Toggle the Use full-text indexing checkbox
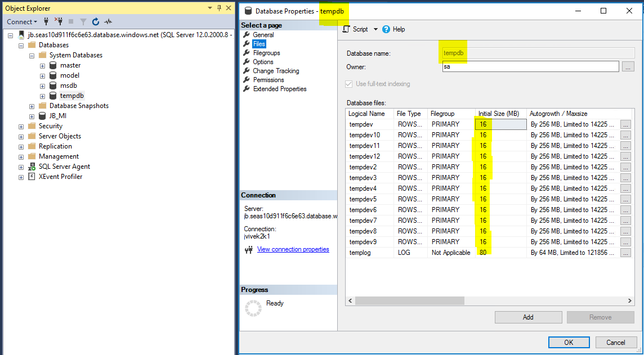Image resolution: width=644 pixels, height=355 pixels. pyautogui.click(x=349, y=84)
